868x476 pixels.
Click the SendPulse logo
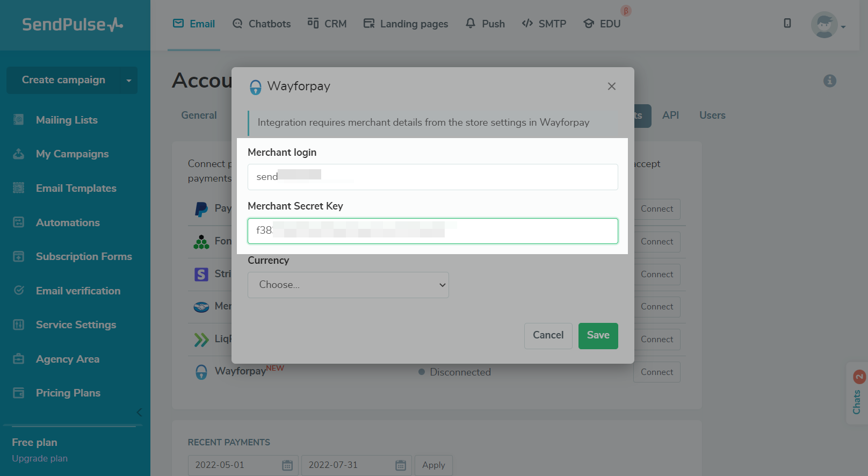[x=73, y=25]
